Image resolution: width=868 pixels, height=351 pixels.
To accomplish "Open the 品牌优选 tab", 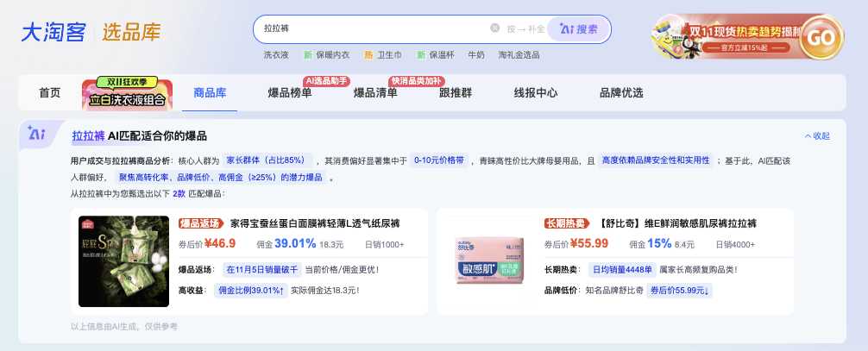I will [621, 92].
